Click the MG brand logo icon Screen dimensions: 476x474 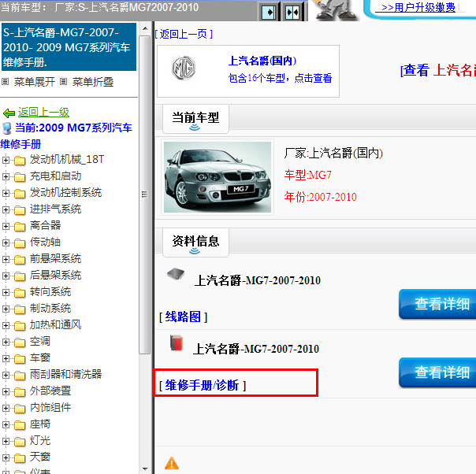click(x=184, y=68)
